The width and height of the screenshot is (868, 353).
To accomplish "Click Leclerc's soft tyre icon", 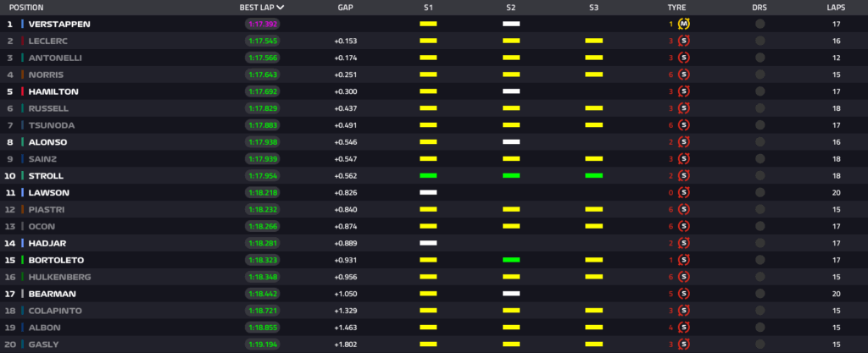I will [684, 41].
